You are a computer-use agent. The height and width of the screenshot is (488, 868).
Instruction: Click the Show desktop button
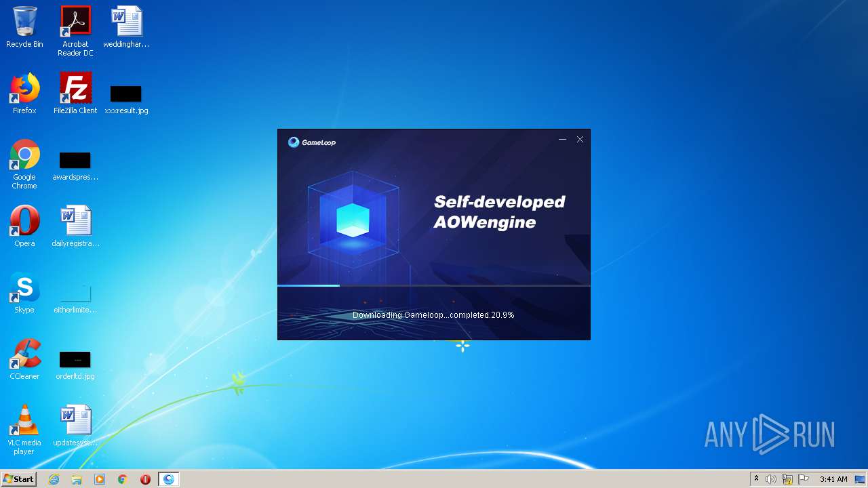tap(861, 479)
